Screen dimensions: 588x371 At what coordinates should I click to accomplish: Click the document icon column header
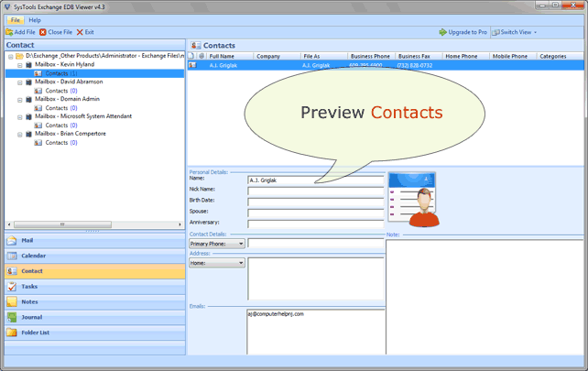pos(191,56)
